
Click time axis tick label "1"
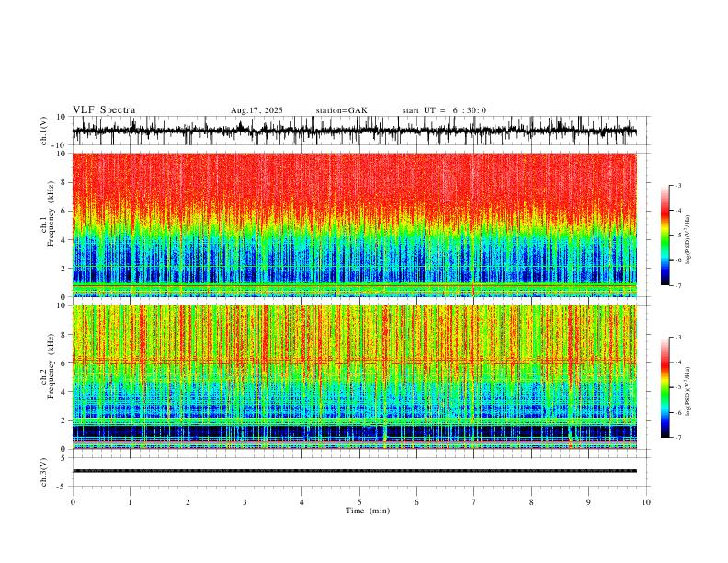point(130,502)
